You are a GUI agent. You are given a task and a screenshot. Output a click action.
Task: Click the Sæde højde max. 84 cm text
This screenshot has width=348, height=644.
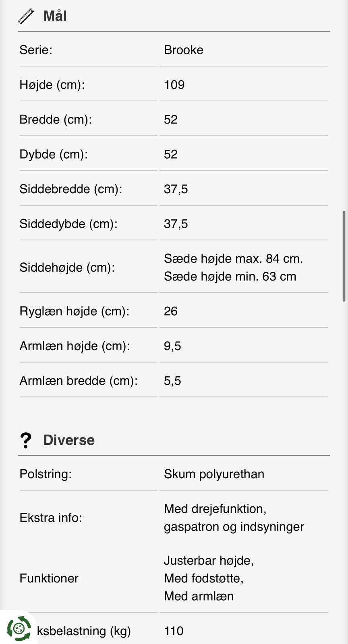233,258
